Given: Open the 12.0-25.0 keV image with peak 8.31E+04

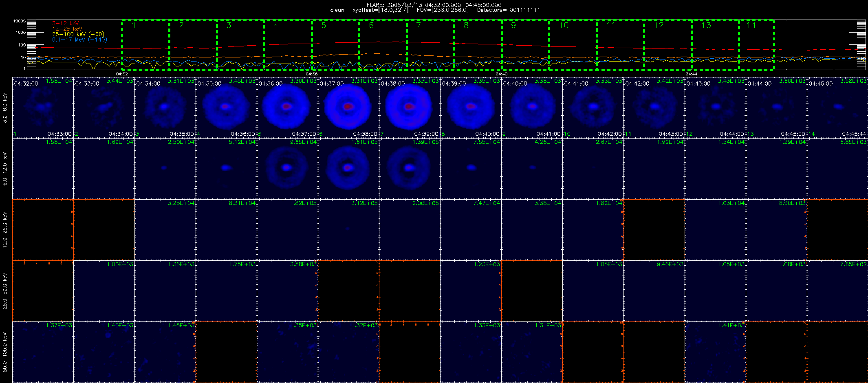Looking at the screenshot, I should [x=226, y=230].
